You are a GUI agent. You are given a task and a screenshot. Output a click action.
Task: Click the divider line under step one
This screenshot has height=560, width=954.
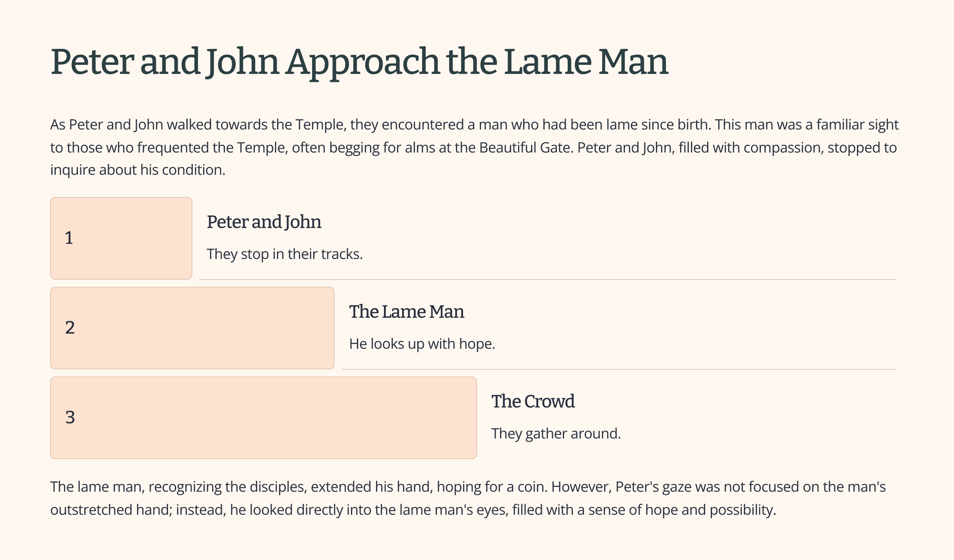coord(547,280)
